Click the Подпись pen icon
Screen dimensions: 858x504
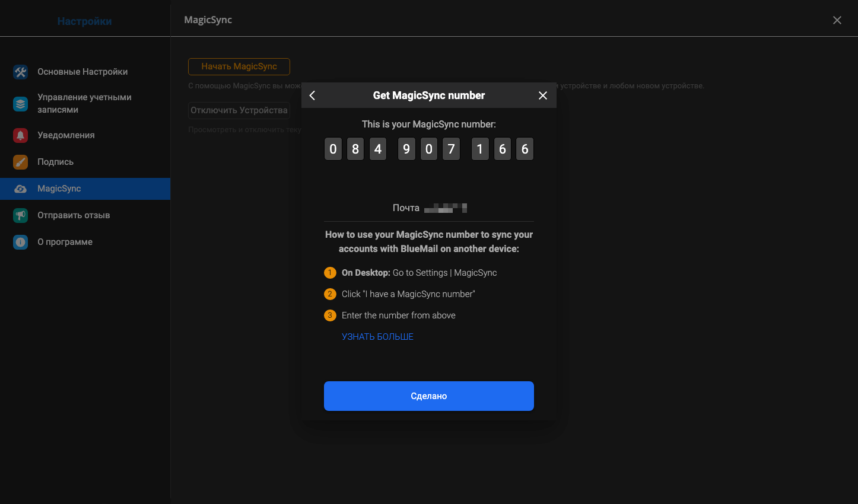[x=21, y=162]
